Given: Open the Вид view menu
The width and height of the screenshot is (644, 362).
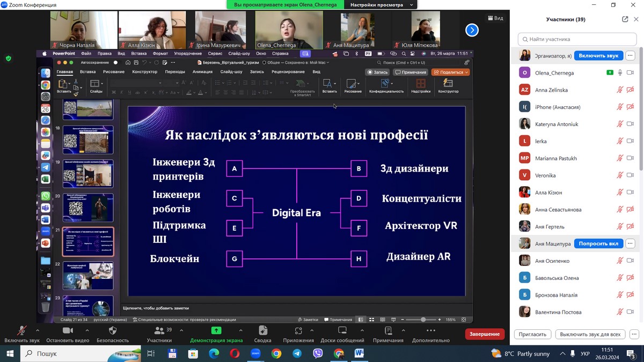Looking at the screenshot, I should (x=495, y=18).
